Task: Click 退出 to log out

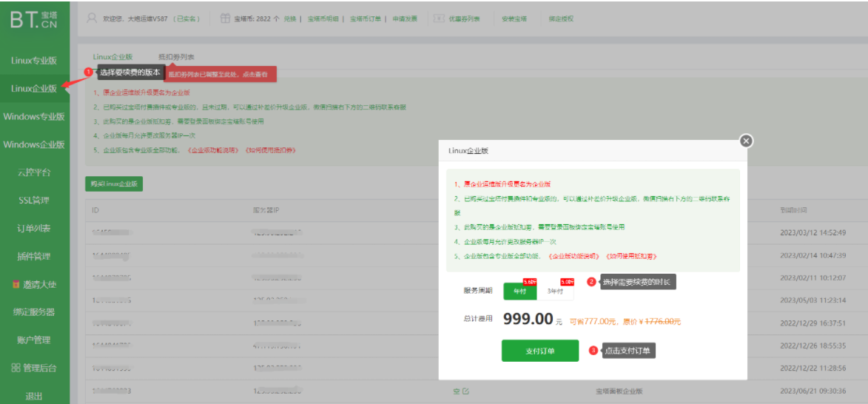Action: 34,397
